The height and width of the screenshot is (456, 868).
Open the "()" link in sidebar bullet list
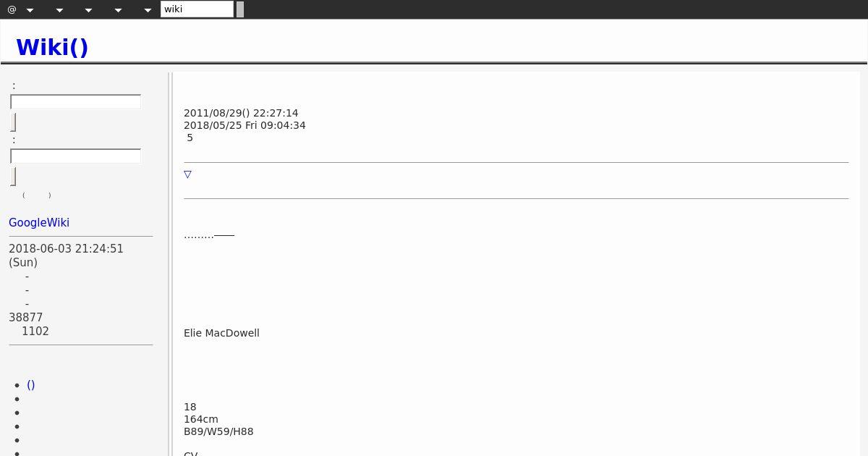point(31,385)
